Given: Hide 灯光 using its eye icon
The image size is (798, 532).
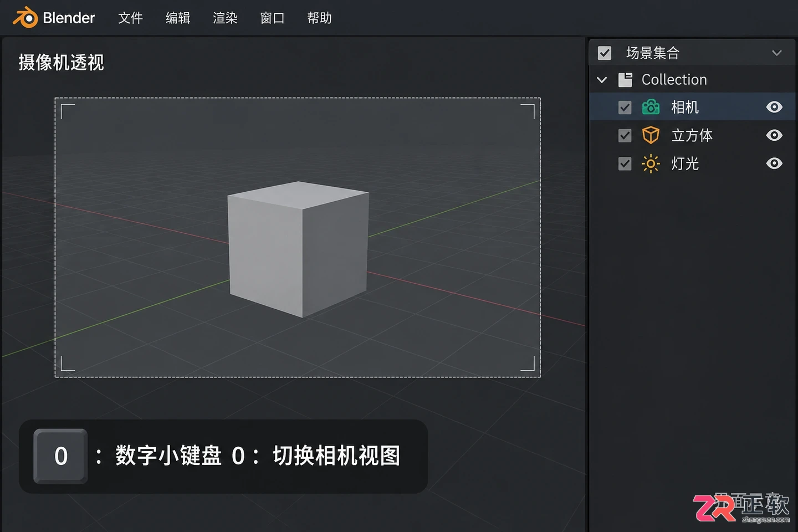Looking at the screenshot, I should tap(774, 163).
